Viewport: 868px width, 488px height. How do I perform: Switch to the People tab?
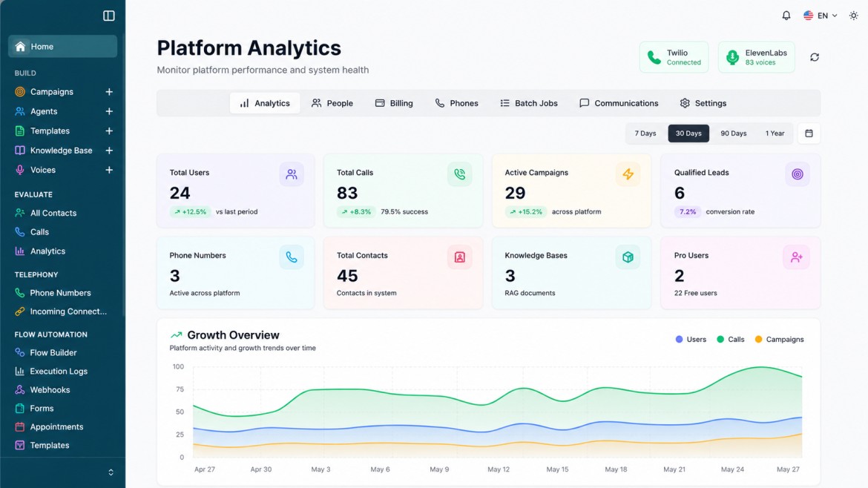332,103
